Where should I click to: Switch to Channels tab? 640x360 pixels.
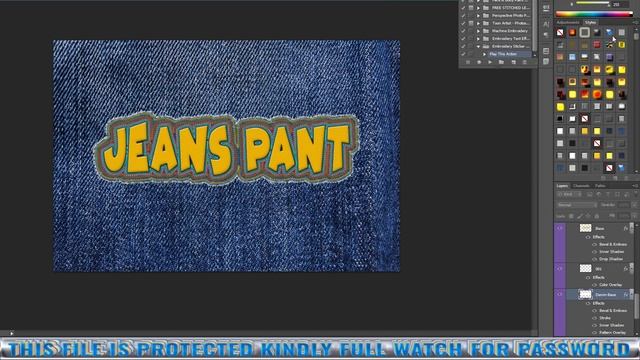tap(581, 186)
